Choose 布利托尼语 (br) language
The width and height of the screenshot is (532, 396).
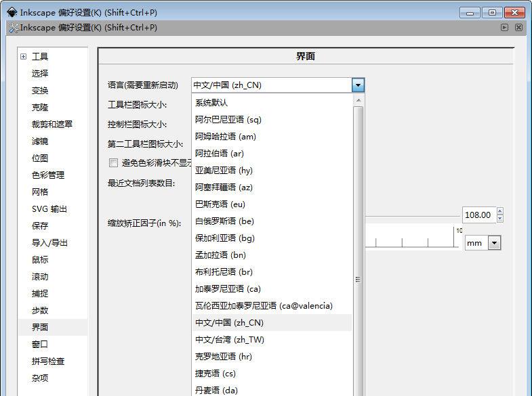coord(272,272)
